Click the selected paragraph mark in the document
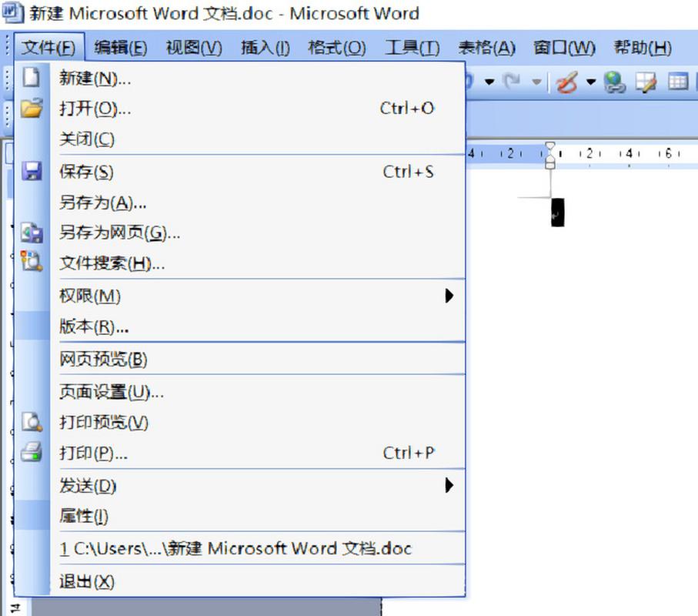The width and height of the screenshot is (698, 616). 557,213
